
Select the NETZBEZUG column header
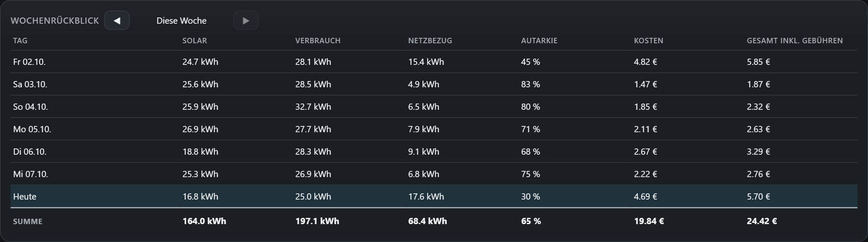click(430, 40)
